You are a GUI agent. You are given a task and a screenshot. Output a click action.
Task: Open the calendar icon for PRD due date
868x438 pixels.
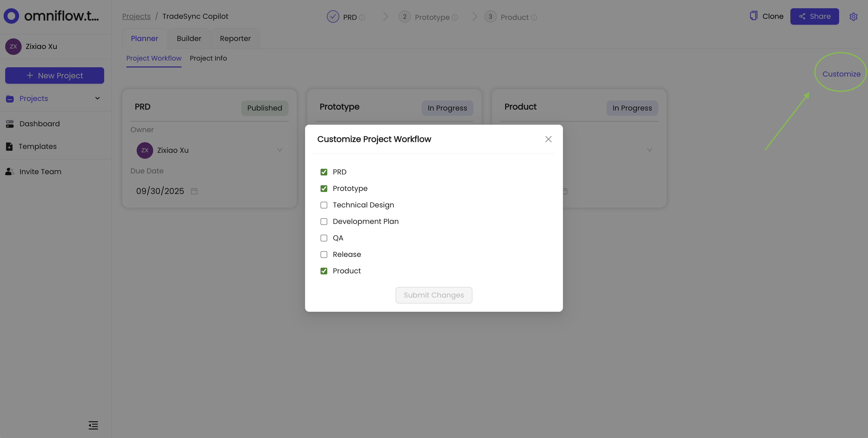click(x=194, y=191)
